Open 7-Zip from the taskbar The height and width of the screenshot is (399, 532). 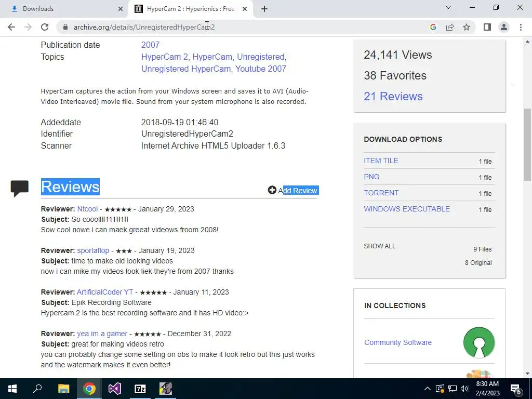click(140, 389)
